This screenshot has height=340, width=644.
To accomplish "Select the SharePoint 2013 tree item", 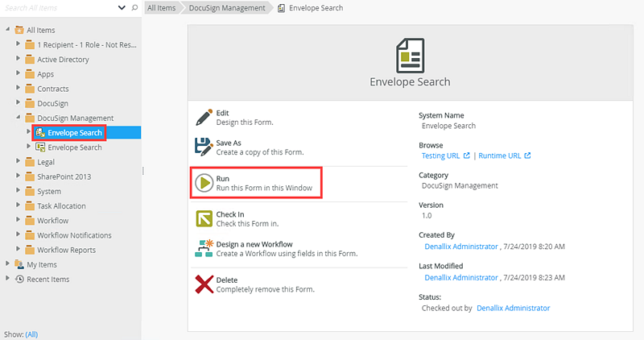I will click(64, 176).
